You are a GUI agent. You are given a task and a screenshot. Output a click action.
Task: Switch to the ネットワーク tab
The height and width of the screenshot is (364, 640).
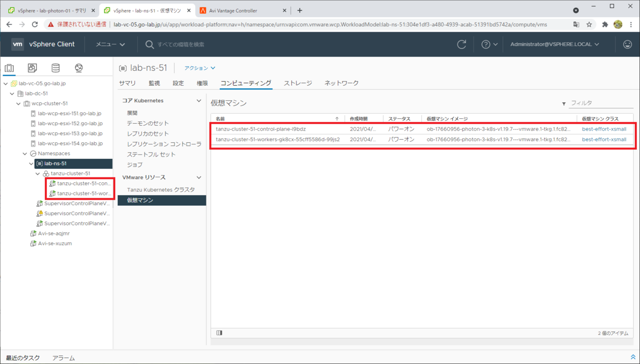pyautogui.click(x=341, y=83)
